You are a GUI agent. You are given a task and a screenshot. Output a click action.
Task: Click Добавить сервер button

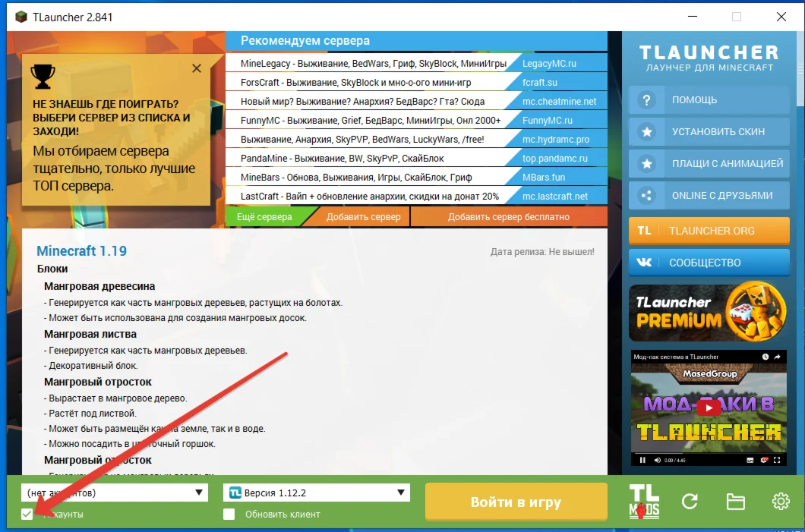pos(364,217)
